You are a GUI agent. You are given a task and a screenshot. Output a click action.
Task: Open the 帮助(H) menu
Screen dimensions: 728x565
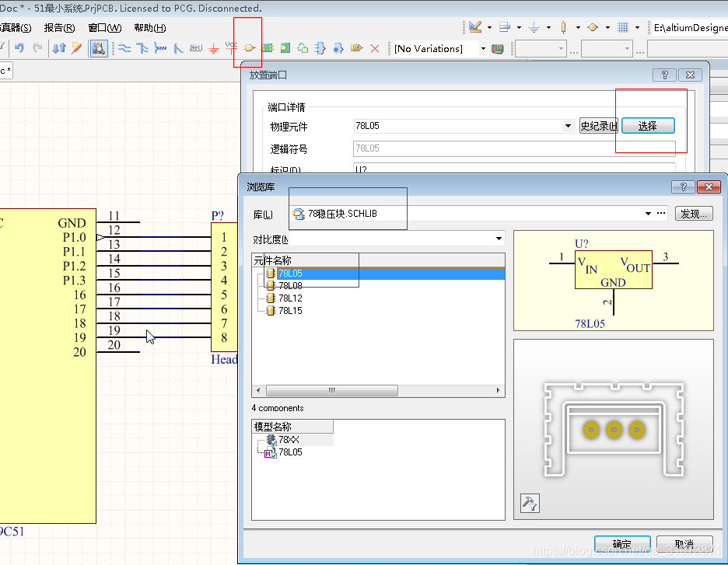[149, 27]
